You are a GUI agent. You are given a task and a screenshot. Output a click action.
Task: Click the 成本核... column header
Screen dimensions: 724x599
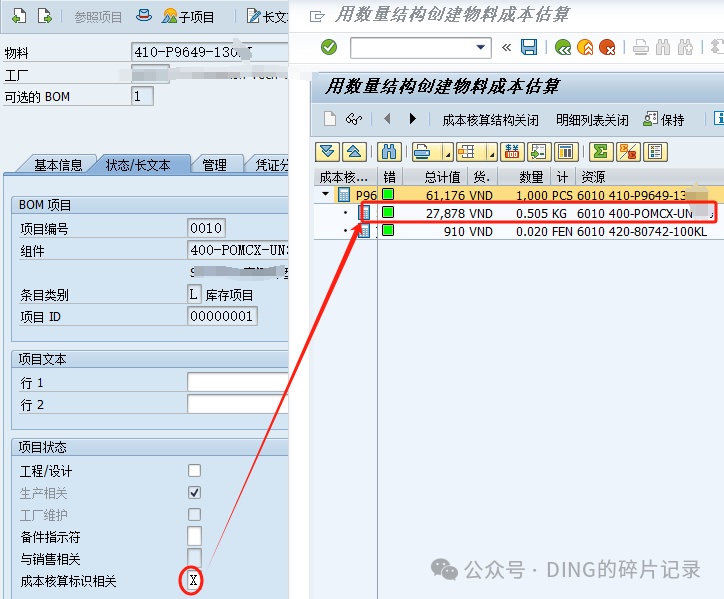344,177
